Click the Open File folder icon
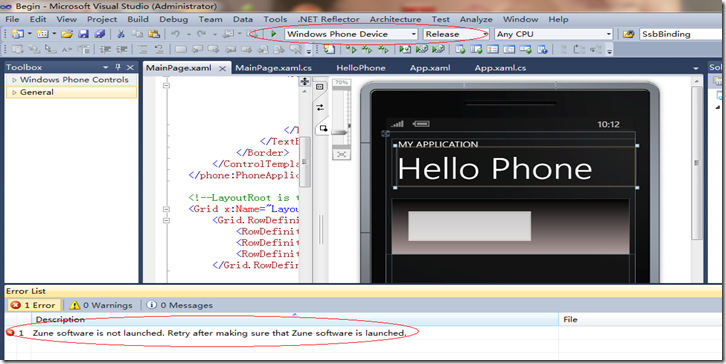The width and height of the screenshot is (726, 364). [67, 34]
